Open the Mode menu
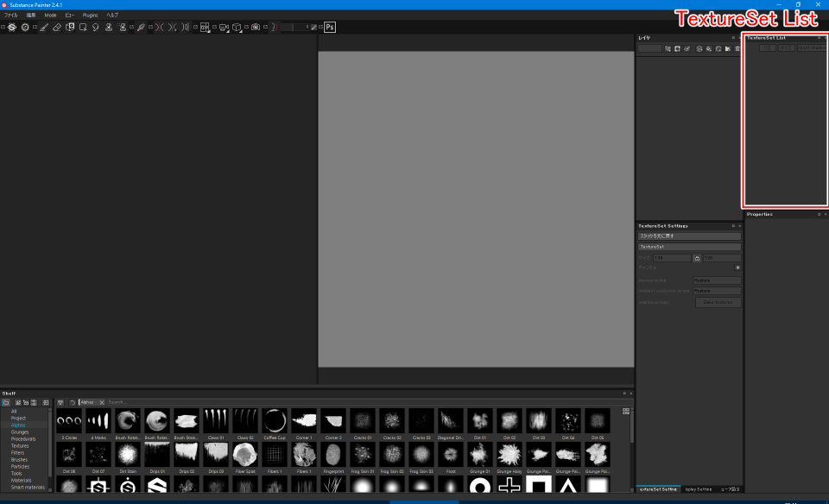Image resolution: width=829 pixels, height=504 pixels. pos(50,16)
